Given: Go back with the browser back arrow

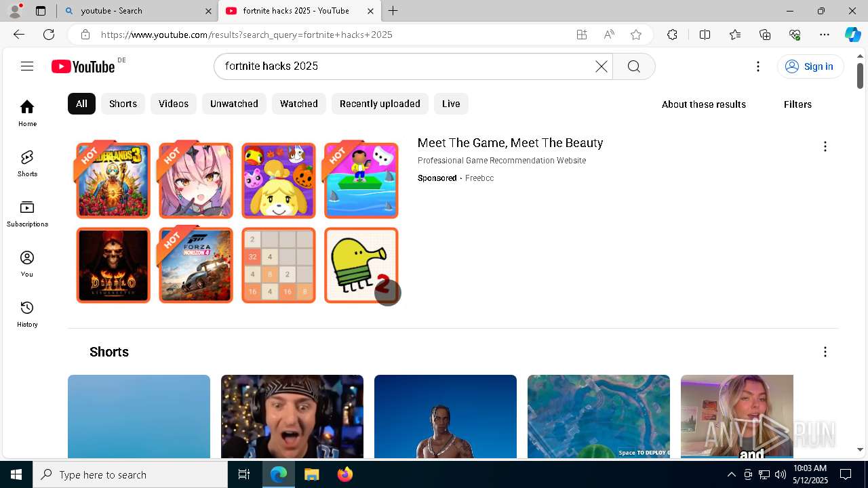Looking at the screenshot, I should pos(19,35).
